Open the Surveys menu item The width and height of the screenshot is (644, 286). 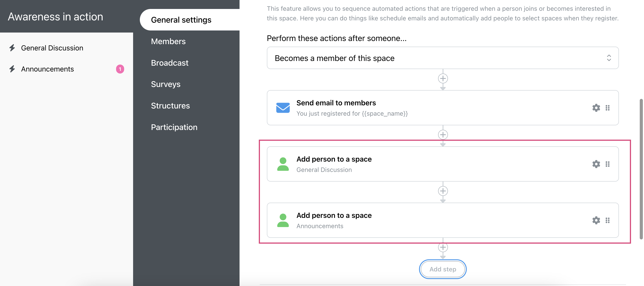pos(166,84)
